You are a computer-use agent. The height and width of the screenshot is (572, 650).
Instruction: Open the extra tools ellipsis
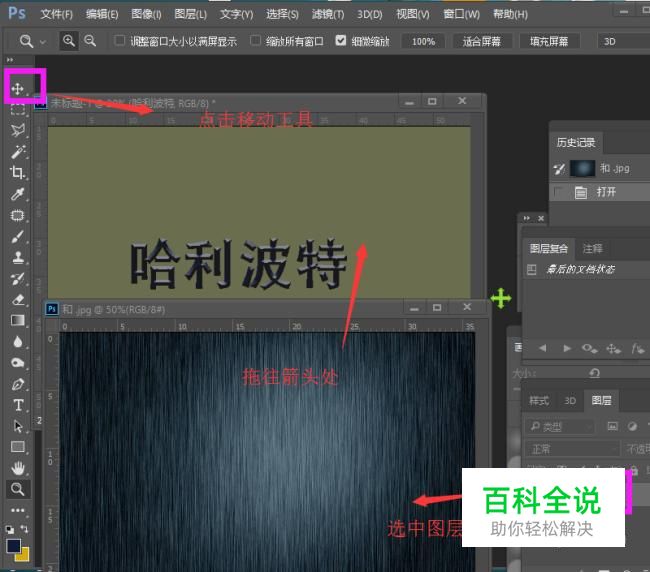[17, 510]
